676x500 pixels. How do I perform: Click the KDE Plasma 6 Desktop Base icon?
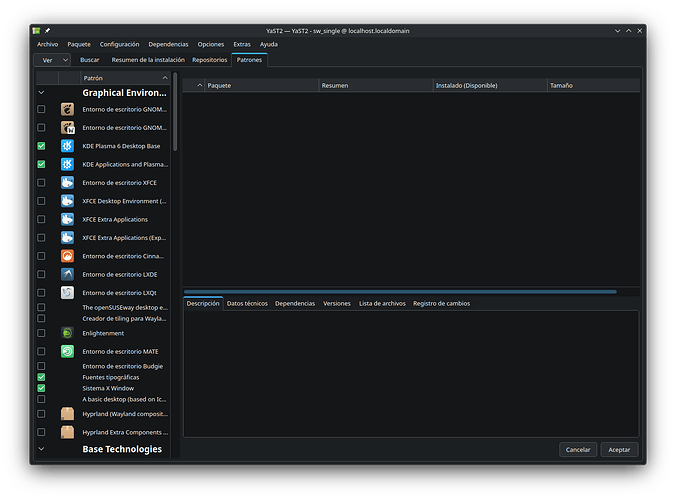click(x=67, y=146)
